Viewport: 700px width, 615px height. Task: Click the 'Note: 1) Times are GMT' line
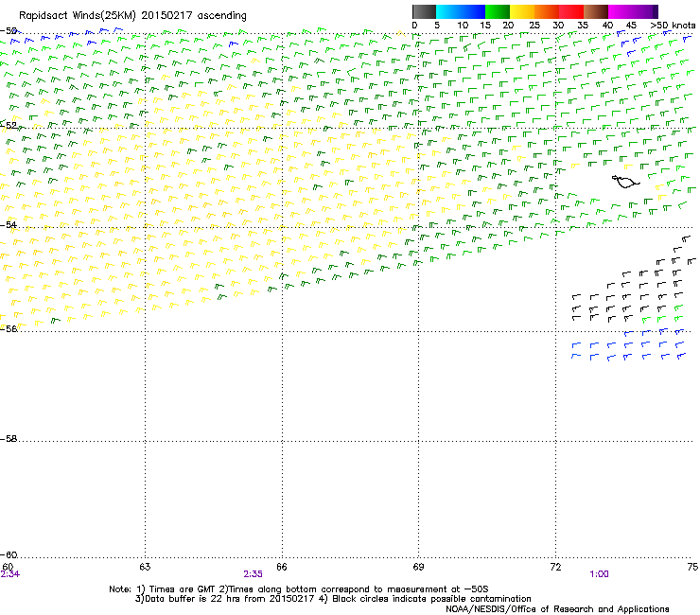pos(299,589)
